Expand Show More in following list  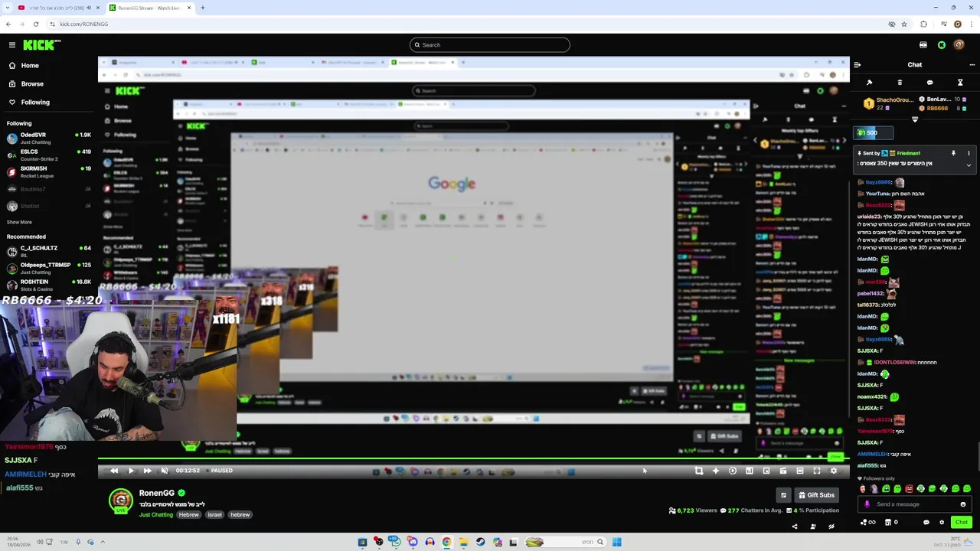point(19,222)
